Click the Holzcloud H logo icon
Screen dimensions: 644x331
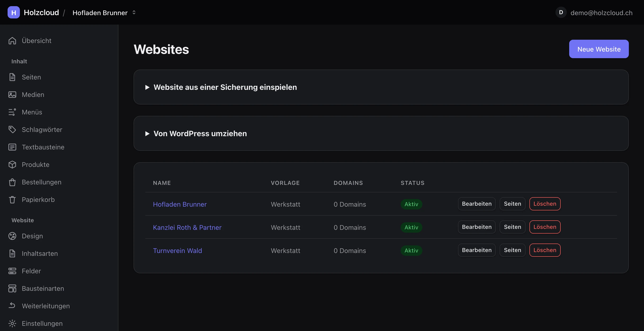click(x=13, y=12)
